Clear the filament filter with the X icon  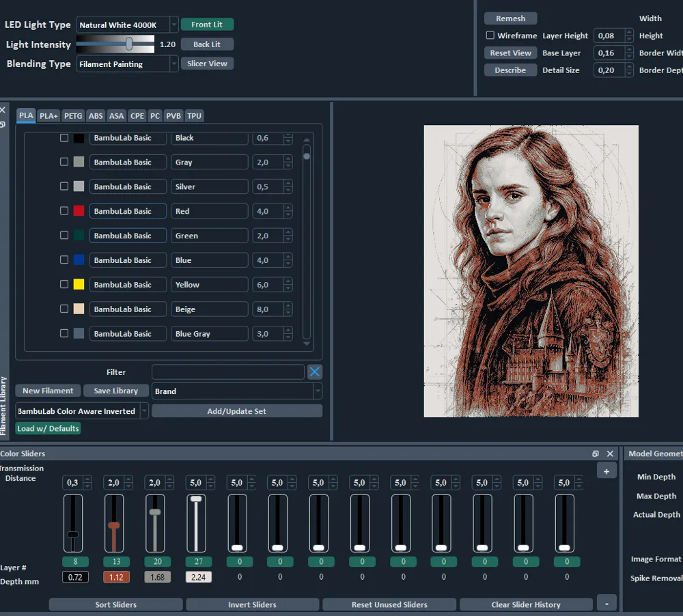(x=314, y=372)
